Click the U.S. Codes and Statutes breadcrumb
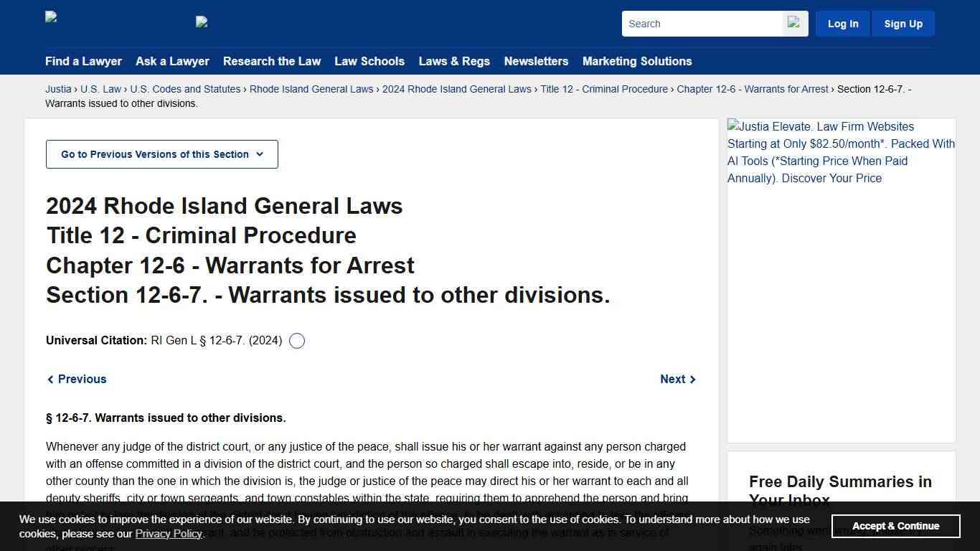The height and width of the screenshot is (551, 980). (x=185, y=89)
